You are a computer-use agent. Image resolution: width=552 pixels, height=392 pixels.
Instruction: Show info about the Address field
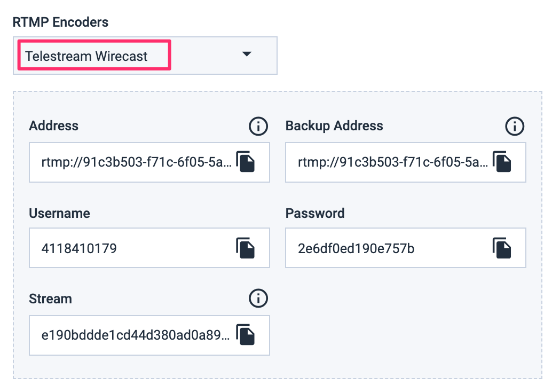click(x=258, y=127)
